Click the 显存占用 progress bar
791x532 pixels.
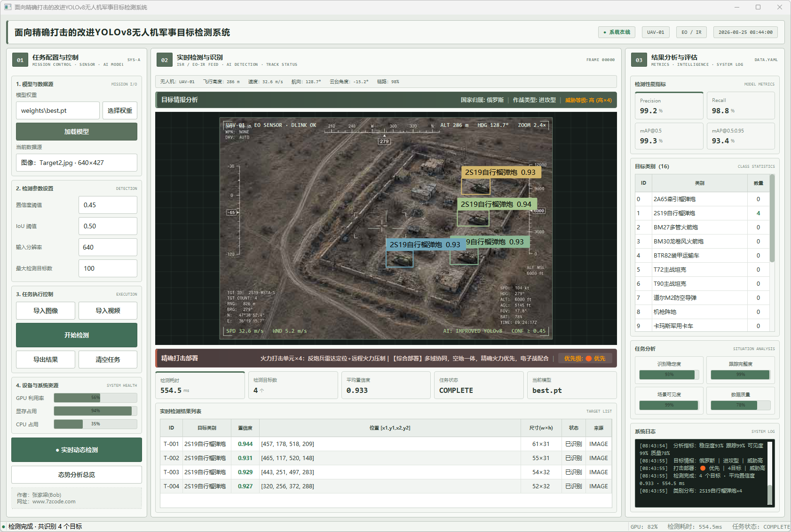[95, 411]
